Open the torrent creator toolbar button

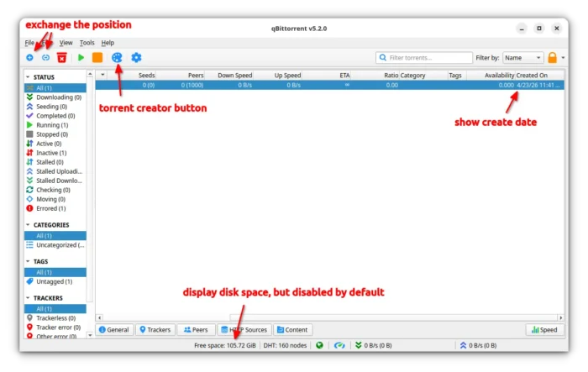click(x=117, y=57)
